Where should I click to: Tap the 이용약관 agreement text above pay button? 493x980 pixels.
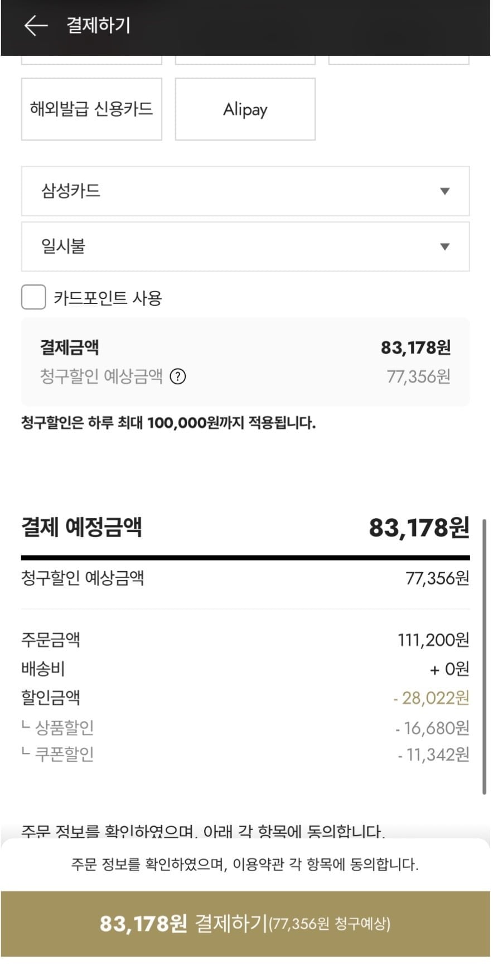(x=245, y=865)
